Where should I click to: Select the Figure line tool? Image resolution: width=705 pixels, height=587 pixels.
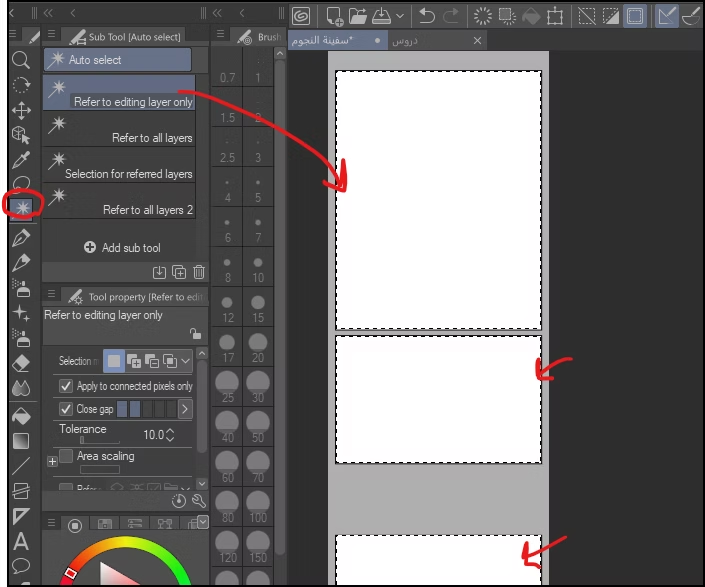pos(21,466)
